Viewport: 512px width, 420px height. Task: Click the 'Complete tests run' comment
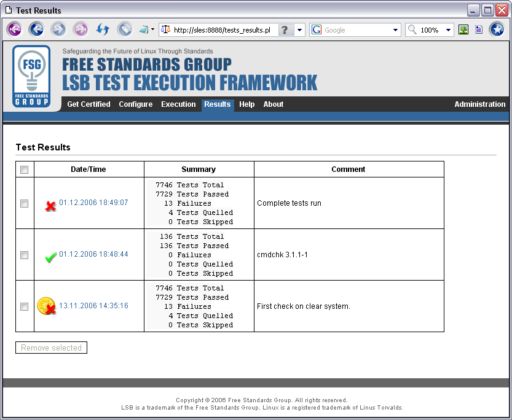(289, 203)
